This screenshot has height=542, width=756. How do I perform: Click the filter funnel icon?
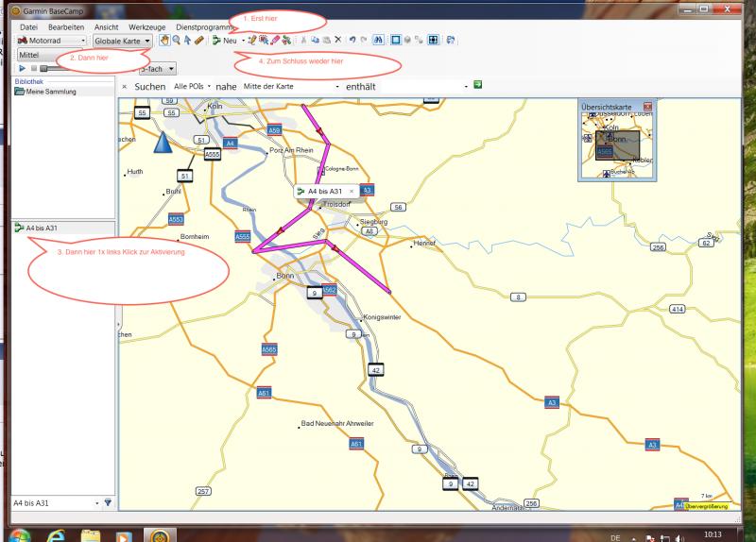108,502
